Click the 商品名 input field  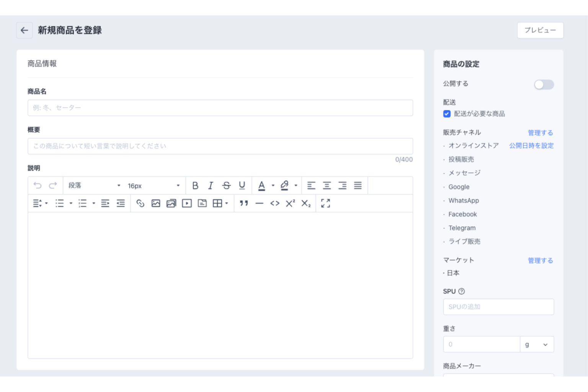220,108
